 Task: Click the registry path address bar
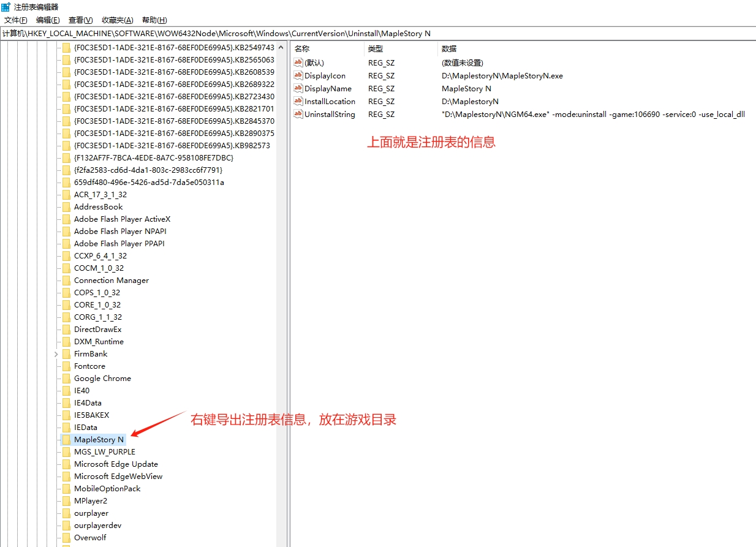(x=378, y=34)
